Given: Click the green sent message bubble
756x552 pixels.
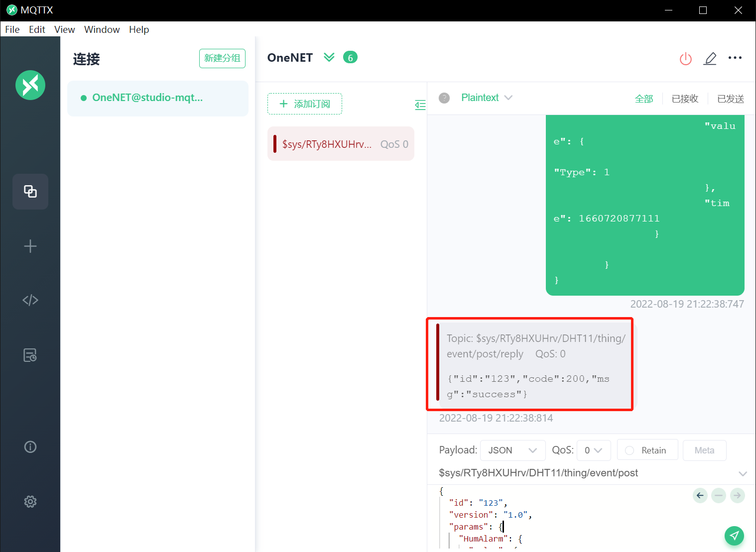Looking at the screenshot, I should (645, 205).
